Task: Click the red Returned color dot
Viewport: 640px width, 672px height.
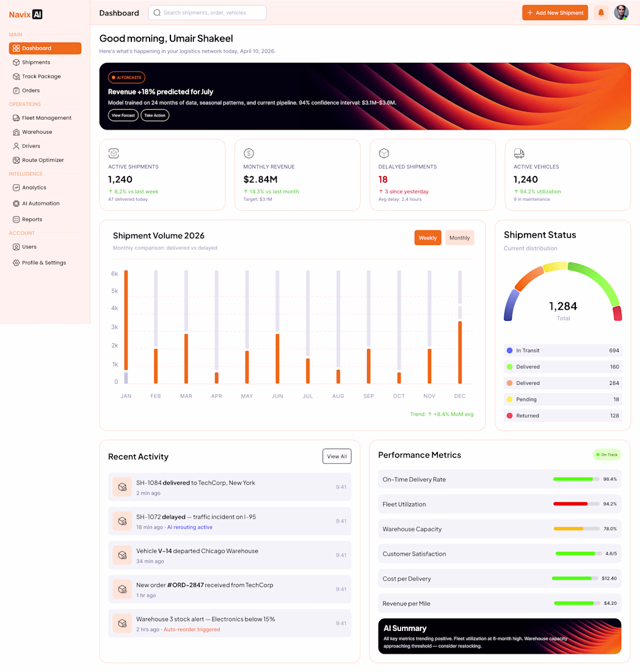Action: [x=510, y=415]
